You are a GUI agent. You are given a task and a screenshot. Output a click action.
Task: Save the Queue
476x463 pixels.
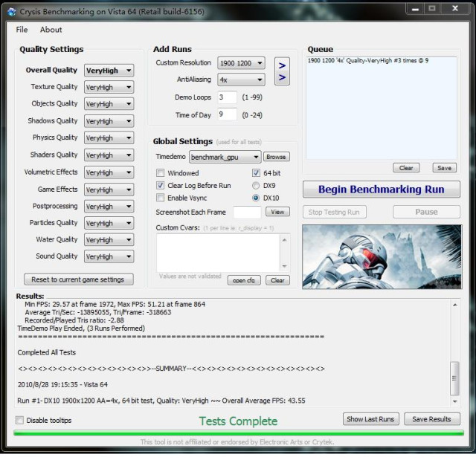click(x=445, y=168)
